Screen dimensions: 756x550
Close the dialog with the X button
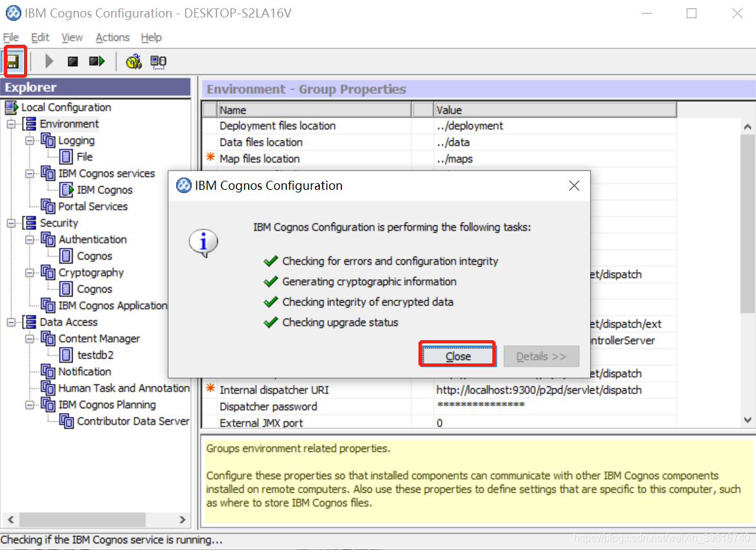click(x=574, y=185)
